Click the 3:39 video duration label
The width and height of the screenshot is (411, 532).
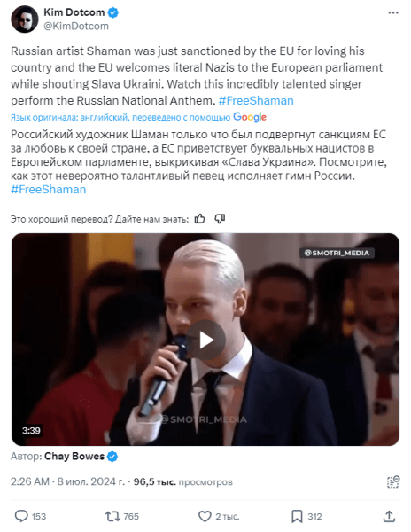point(31,430)
